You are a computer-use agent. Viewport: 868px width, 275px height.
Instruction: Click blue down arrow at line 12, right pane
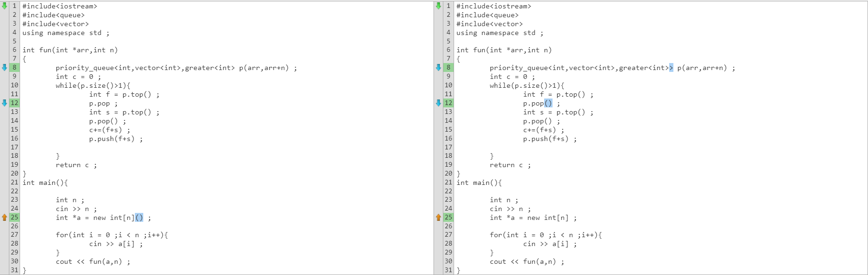(439, 103)
